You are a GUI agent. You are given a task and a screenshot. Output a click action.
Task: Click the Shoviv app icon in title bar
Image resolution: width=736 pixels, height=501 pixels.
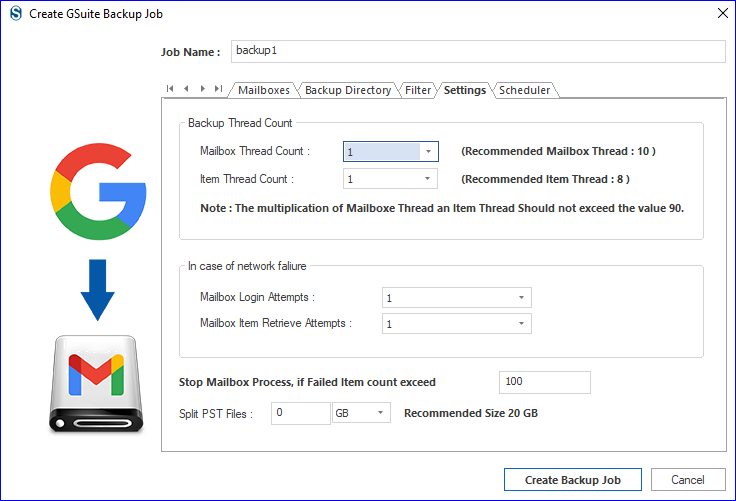(x=16, y=14)
